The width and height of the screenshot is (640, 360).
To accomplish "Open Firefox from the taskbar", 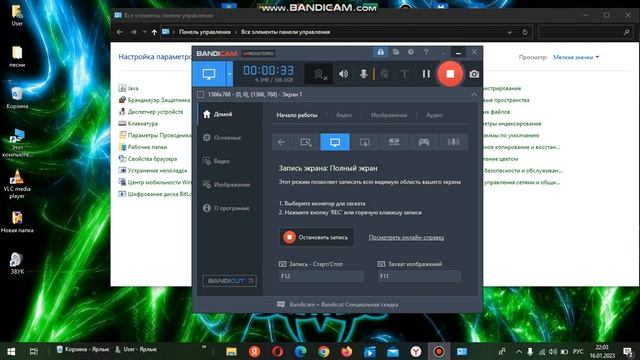I will point(347,351).
